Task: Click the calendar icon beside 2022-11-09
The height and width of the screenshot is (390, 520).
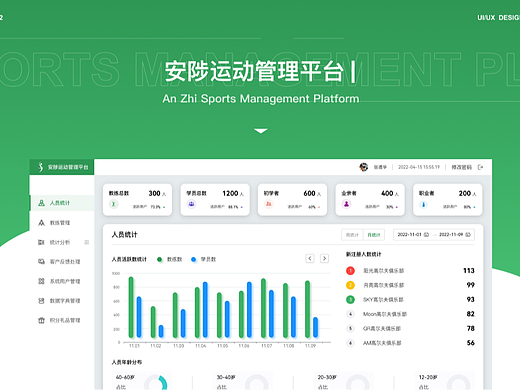Action: pyautogui.click(x=468, y=235)
